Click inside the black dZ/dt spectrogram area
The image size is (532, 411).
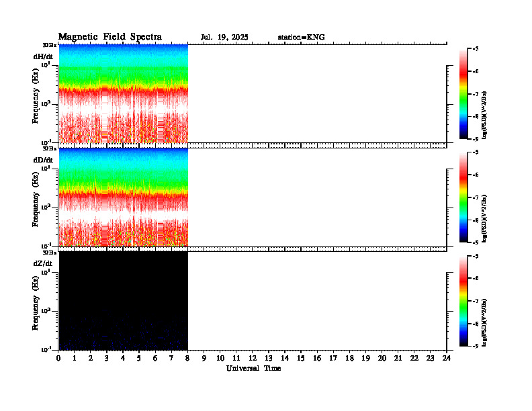[x=124, y=301]
